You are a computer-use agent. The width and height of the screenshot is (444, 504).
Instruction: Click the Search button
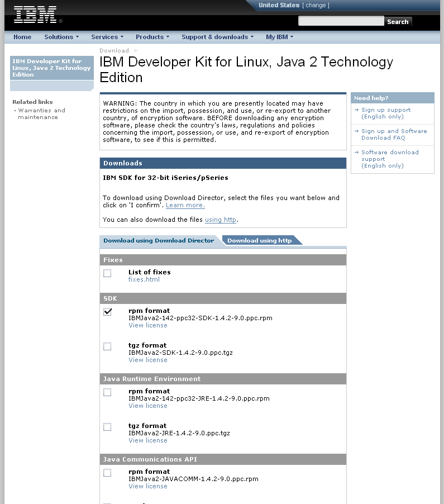click(x=398, y=22)
